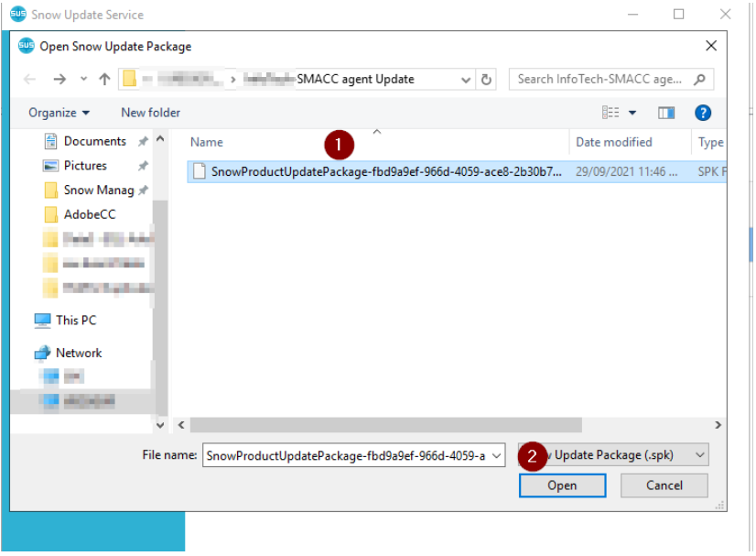This screenshot has width=756, height=556.
Task: Open Update Package (.spk) file type dropdown
Action: (x=613, y=455)
